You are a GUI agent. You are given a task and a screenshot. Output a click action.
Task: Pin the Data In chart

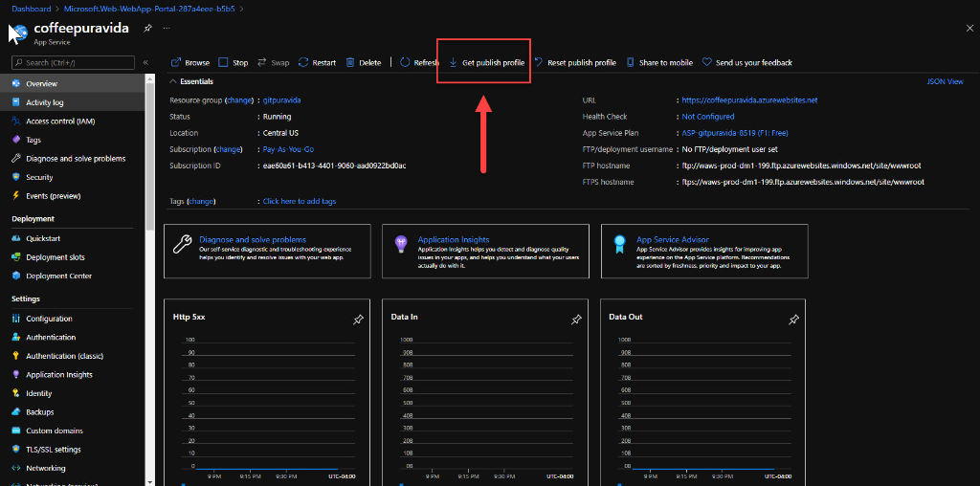(576, 320)
